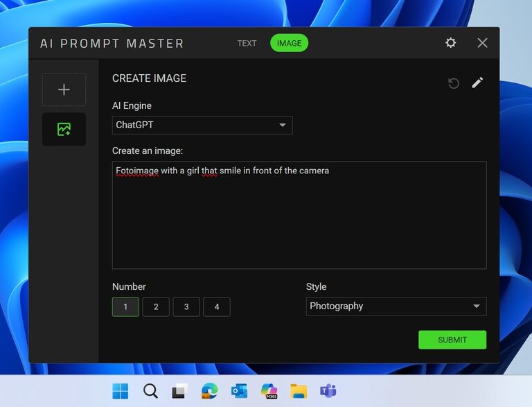This screenshot has height=407, width=532.
Task: Launch Microsoft Teams from taskbar
Action: click(x=328, y=391)
